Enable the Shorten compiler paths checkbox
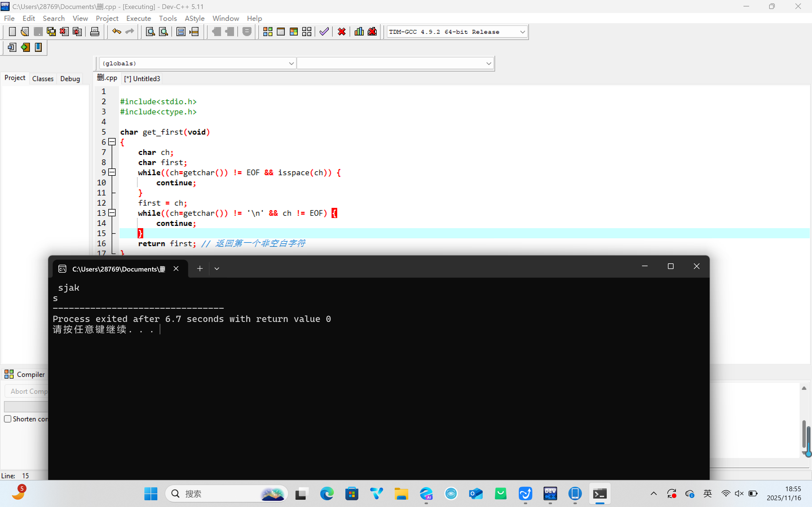This screenshot has width=812, height=507. [x=8, y=419]
